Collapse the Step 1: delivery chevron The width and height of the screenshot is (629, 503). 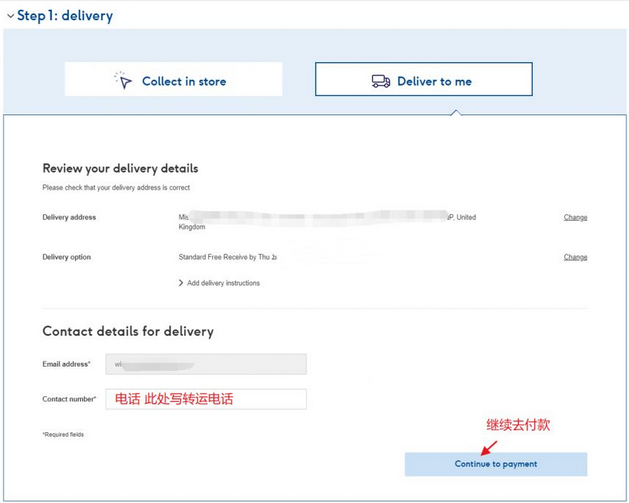point(10,16)
